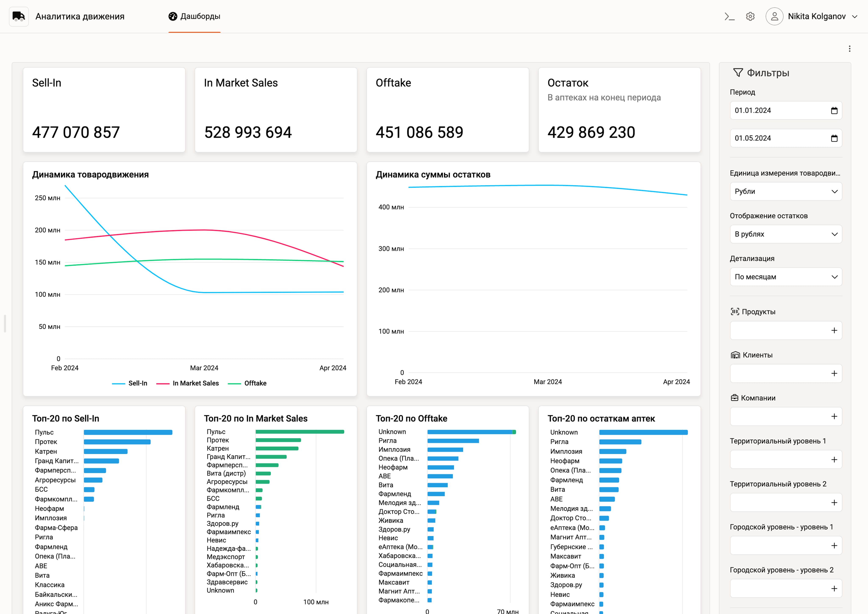Open the В рублях display dropdown

786,234
